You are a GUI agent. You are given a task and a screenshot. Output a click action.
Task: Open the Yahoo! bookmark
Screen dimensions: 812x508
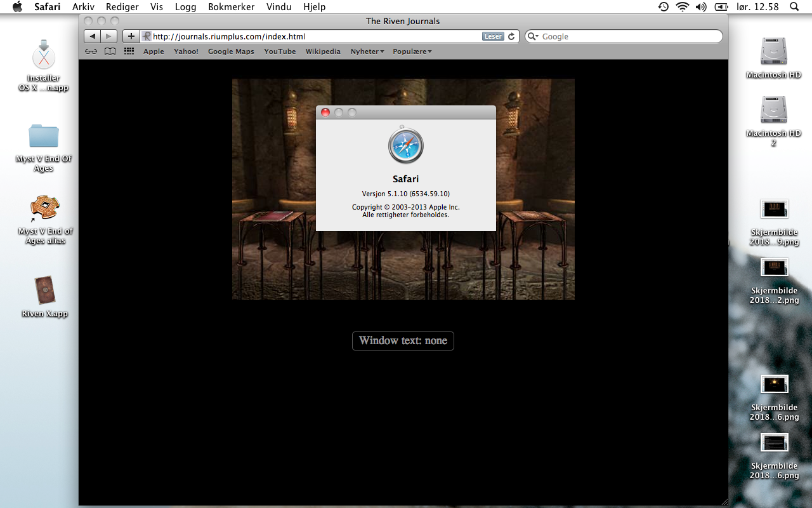click(186, 51)
